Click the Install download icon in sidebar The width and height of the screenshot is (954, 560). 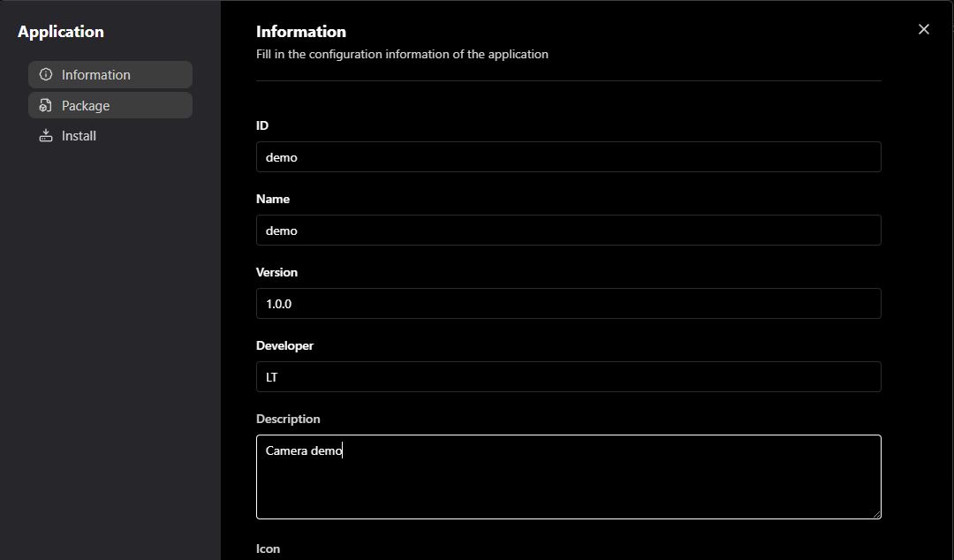[46, 135]
